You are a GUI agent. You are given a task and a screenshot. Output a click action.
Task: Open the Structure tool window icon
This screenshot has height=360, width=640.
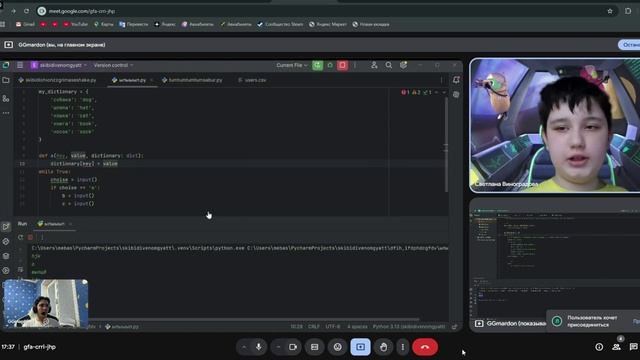pos(6,98)
